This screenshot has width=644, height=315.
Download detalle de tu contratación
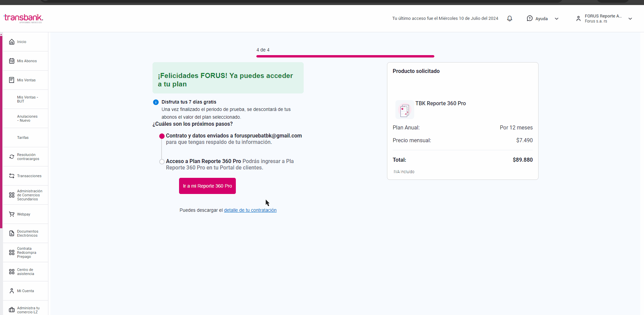tap(250, 210)
